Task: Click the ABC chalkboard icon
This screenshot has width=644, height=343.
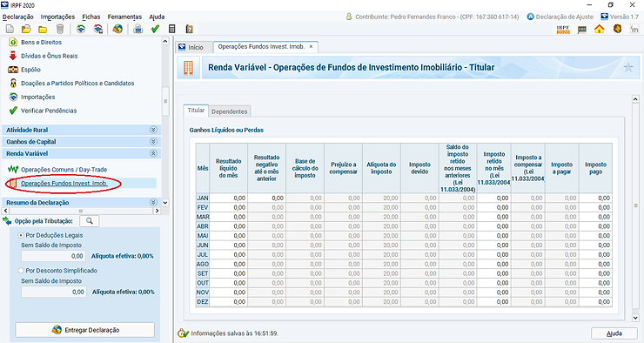Action: click(x=581, y=30)
